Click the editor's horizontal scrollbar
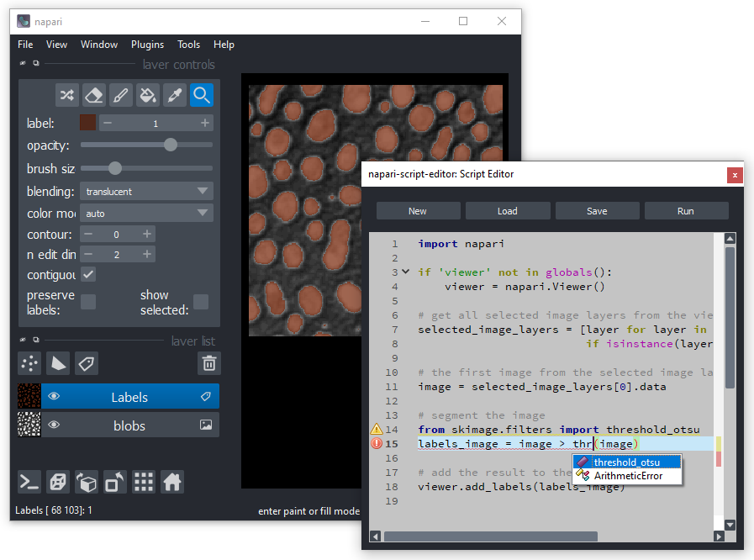The height and width of the screenshot is (560, 754). click(x=491, y=536)
